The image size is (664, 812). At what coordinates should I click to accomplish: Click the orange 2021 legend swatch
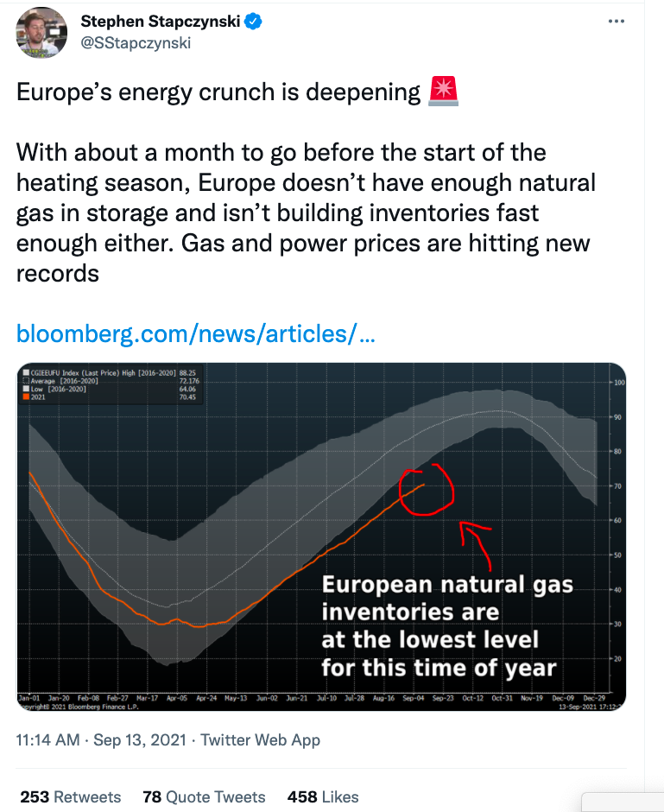[25, 397]
